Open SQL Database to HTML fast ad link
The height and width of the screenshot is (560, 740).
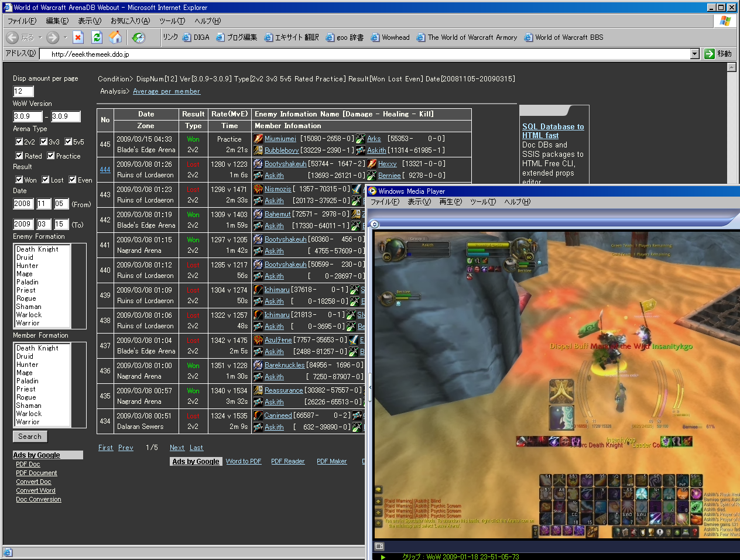[553, 131]
